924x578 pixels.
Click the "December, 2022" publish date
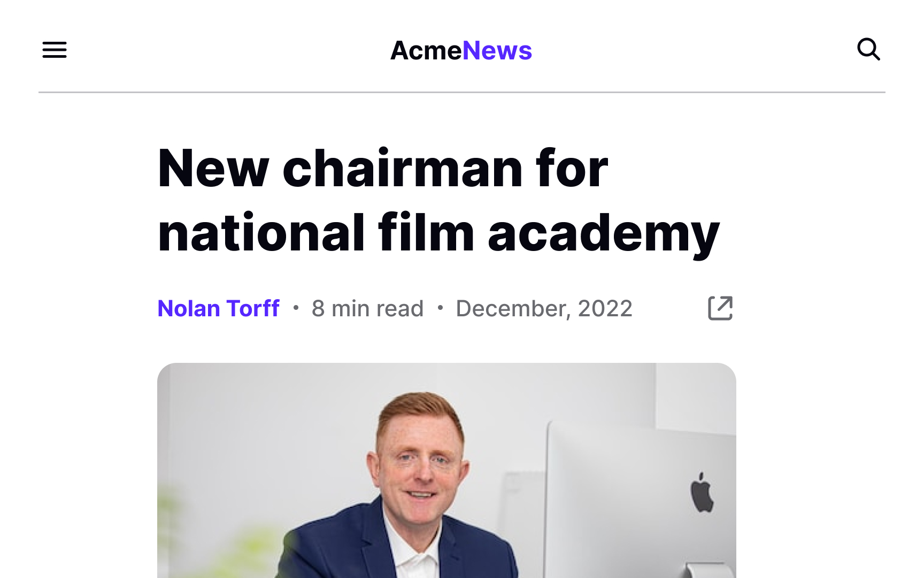point(544,309)
